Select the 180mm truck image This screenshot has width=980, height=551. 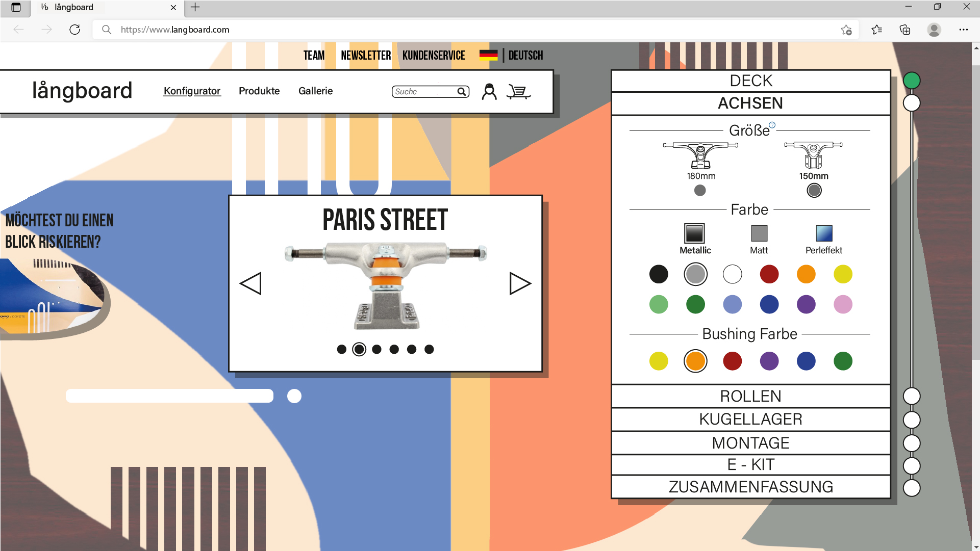700,155
